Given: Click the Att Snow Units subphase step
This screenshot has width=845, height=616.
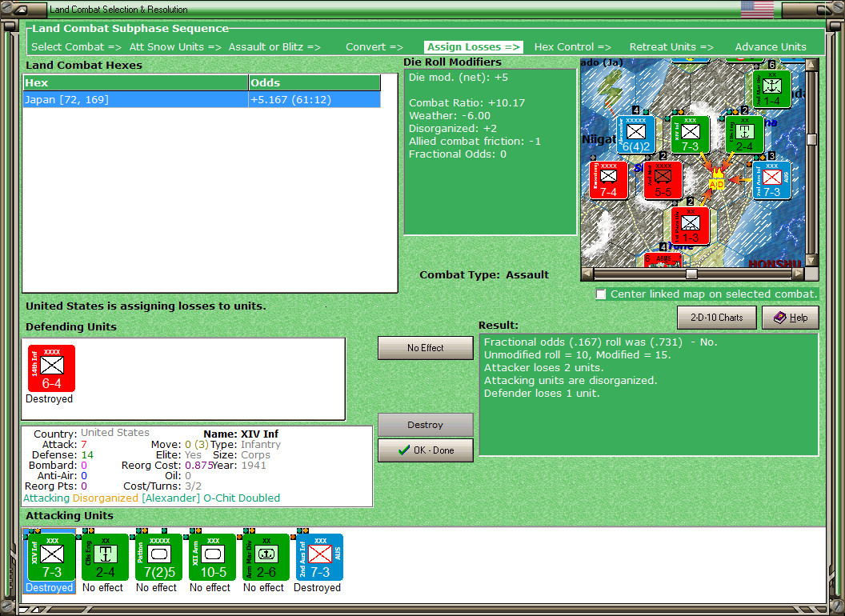Looking at the screenshot, I should pos(175,47).
